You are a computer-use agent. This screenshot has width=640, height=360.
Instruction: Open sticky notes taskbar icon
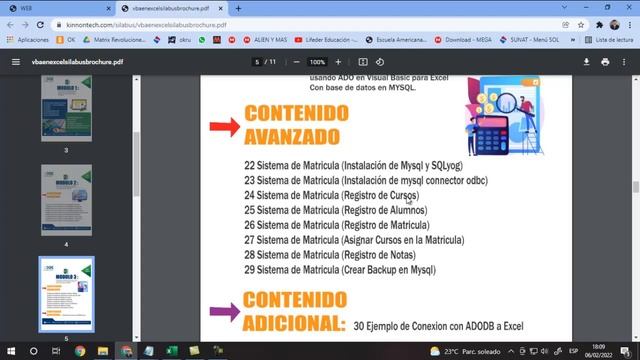(194, 351)
